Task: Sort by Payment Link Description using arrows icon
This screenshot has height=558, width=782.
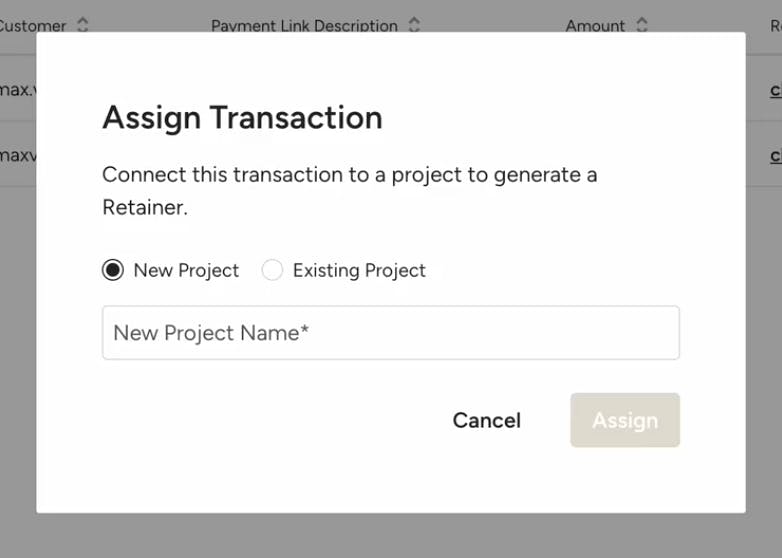Action: [414, 25]
